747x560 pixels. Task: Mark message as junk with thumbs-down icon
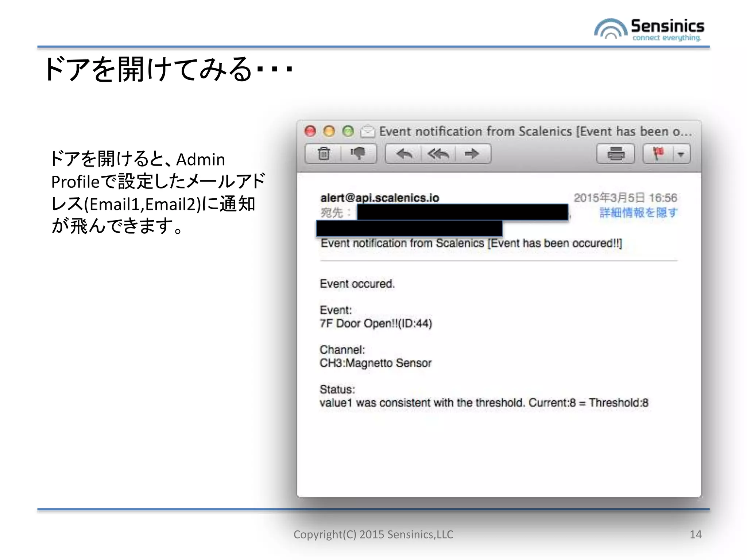click(358, 154)
